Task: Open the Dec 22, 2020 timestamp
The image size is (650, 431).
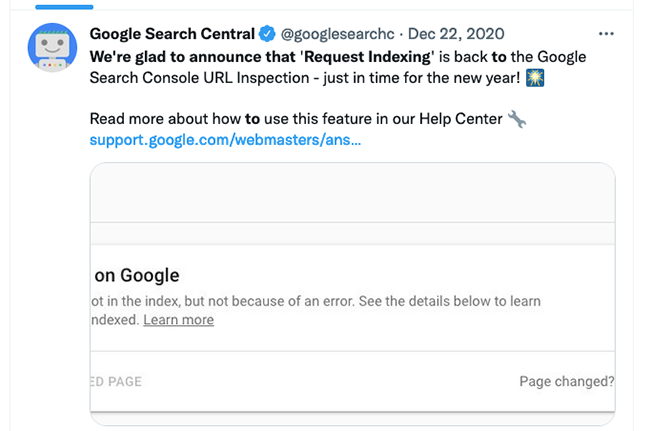Action: [456, 34]
